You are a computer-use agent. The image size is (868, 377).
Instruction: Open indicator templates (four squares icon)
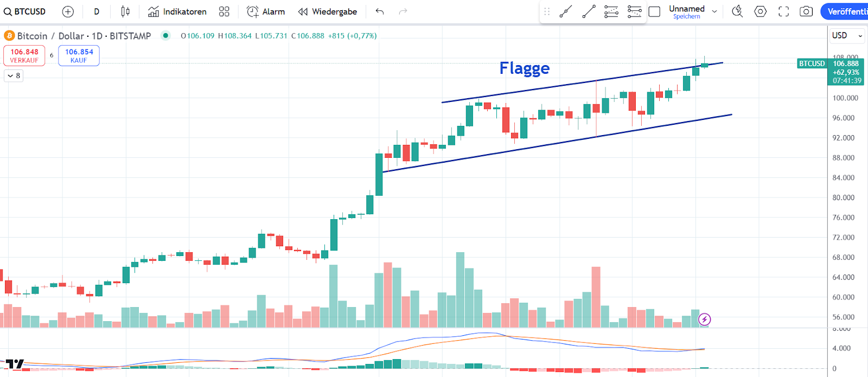(224, 11)
